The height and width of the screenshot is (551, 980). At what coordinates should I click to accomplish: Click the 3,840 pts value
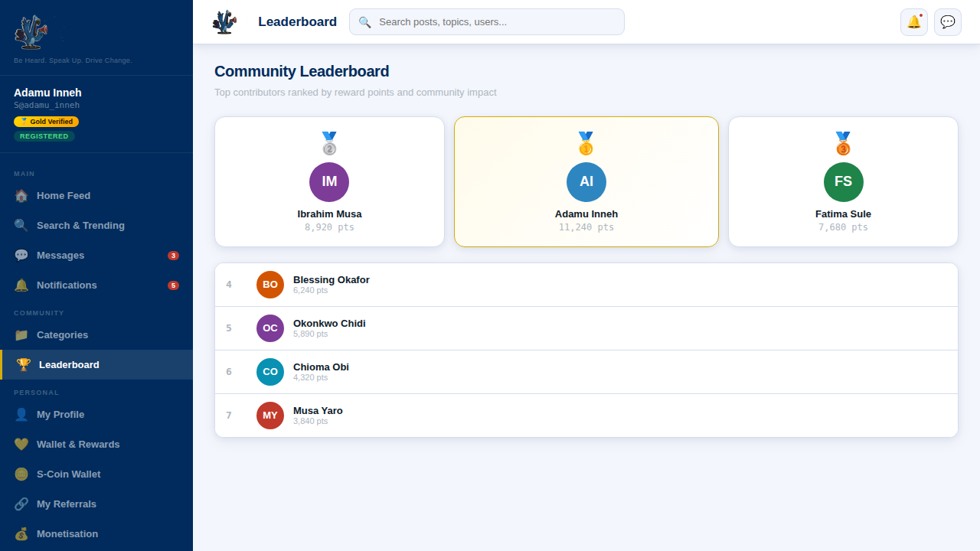coord(310,422)
